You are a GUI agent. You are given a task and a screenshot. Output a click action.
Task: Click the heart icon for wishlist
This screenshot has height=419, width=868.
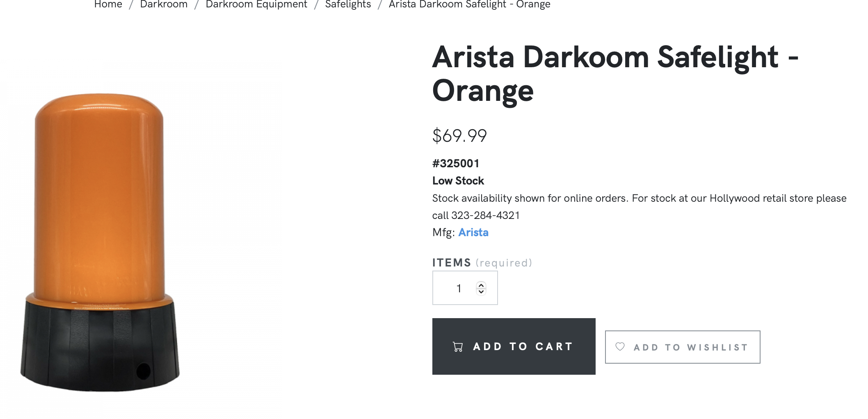620,347
